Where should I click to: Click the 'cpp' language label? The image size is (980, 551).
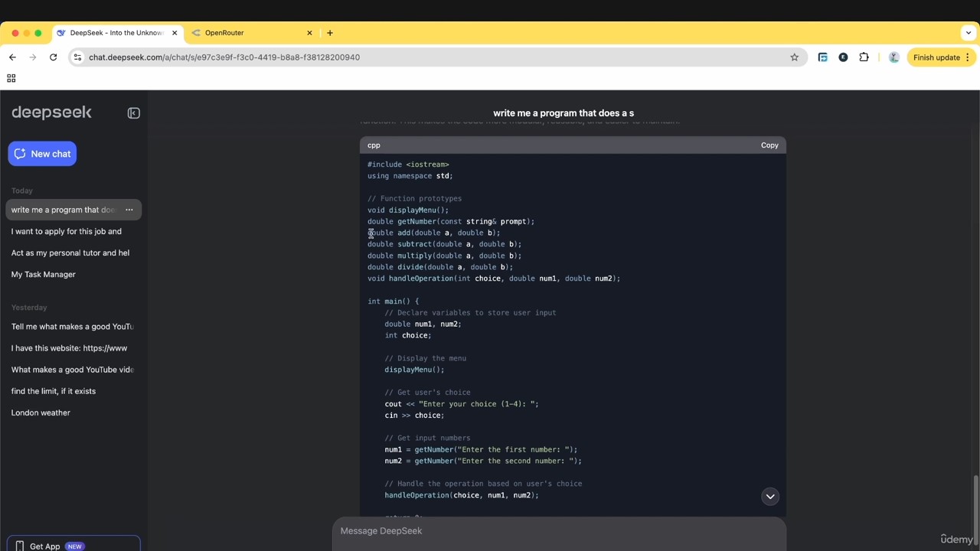[x=374, y=145]
